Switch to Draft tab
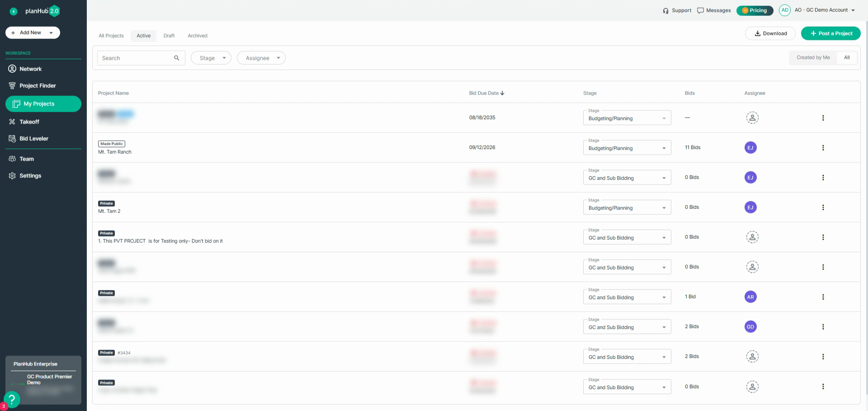 click(169, 36)
